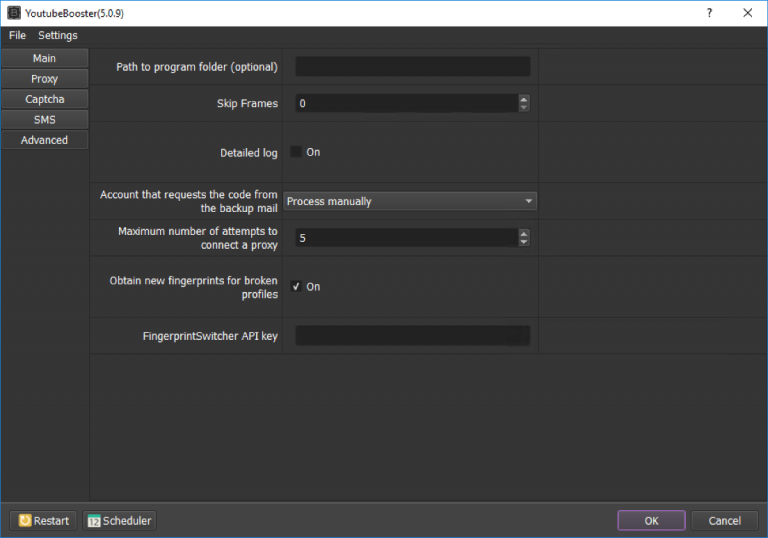The height and width of the screenshot is (538, 768).
Task: Click the 'FingerprintSwitcher API key' label
Action: pyautogui.click(x=210, y=336)
